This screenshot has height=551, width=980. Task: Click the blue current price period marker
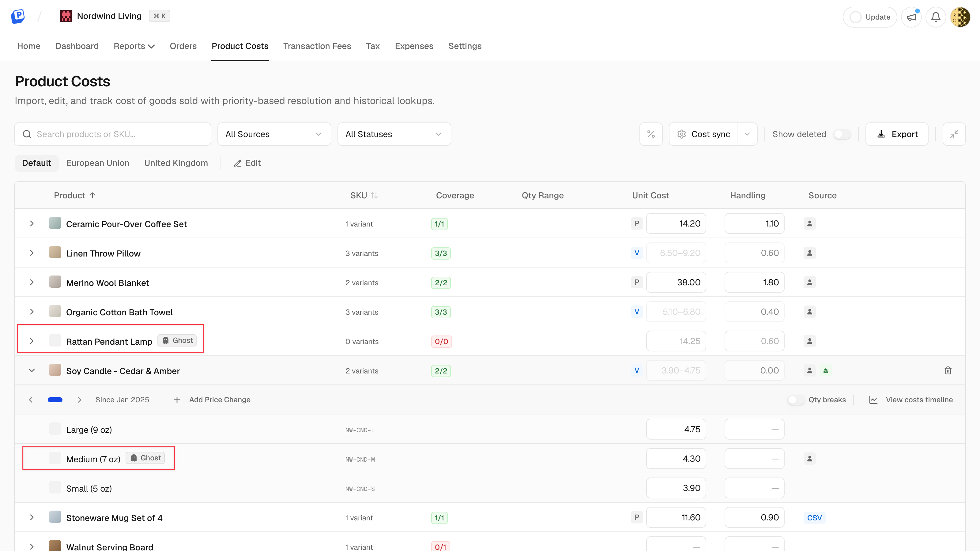point(55,400)
